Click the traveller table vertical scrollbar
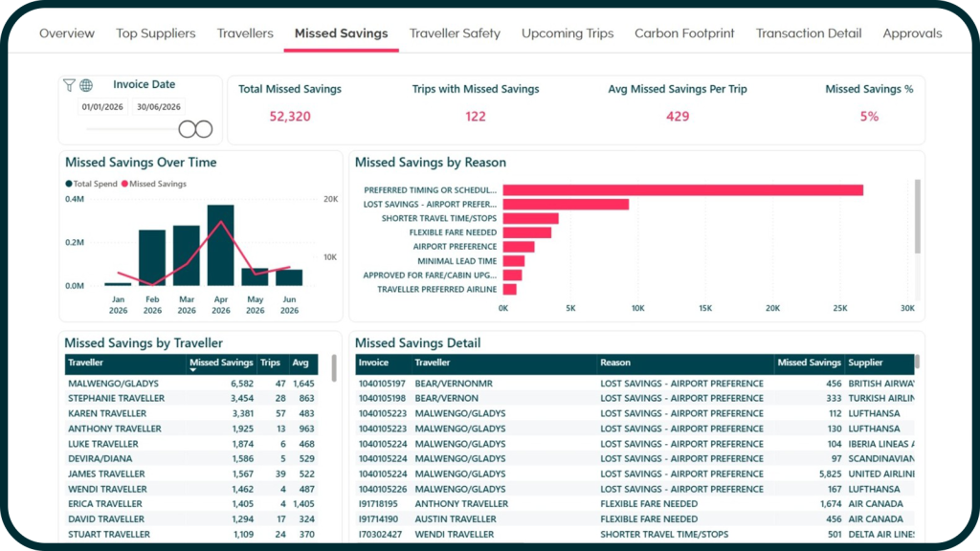The image size is (980, 551). (x=334, y=368)
